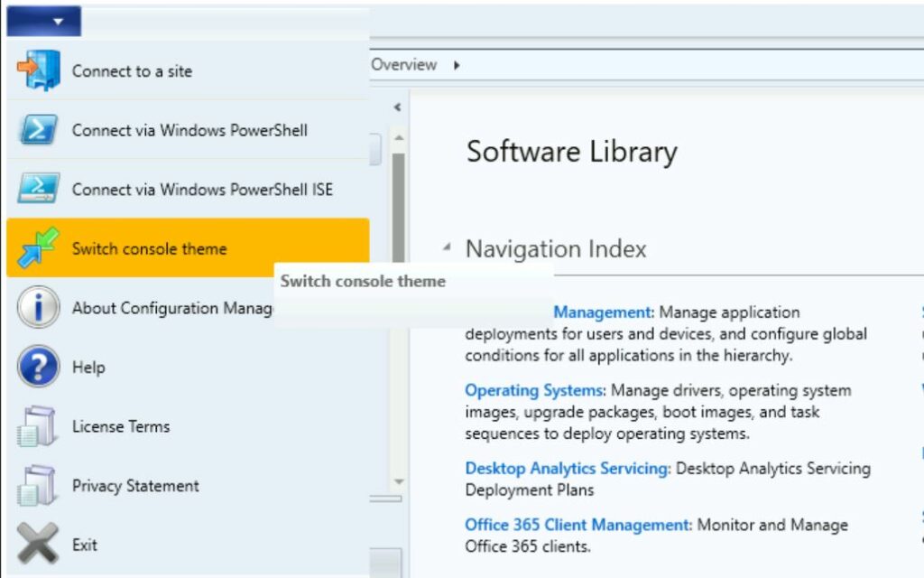Screen dimensions: 924x578
Task: Click the Connect to a site icon
Action: (x=38, y=70)
